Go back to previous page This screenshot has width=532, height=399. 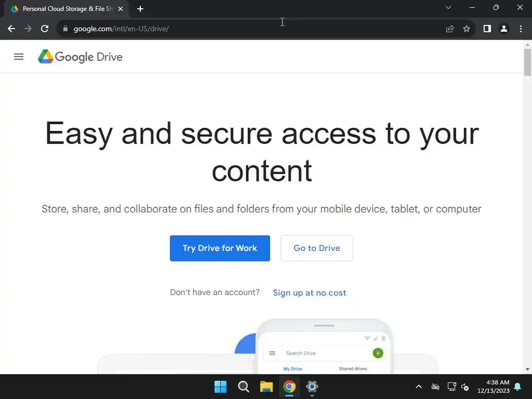pos(11,29)
